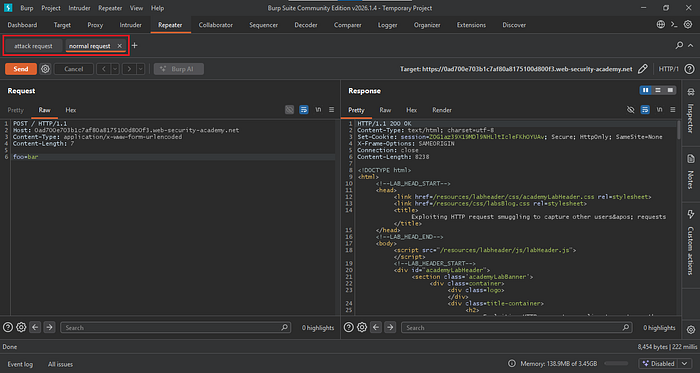Go to next Request search match
The image size is (700, 373).
click(x=49, y=327)
